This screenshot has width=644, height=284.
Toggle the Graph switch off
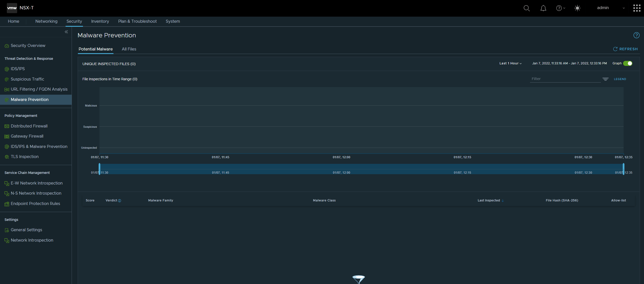click(x=628, y=63)
